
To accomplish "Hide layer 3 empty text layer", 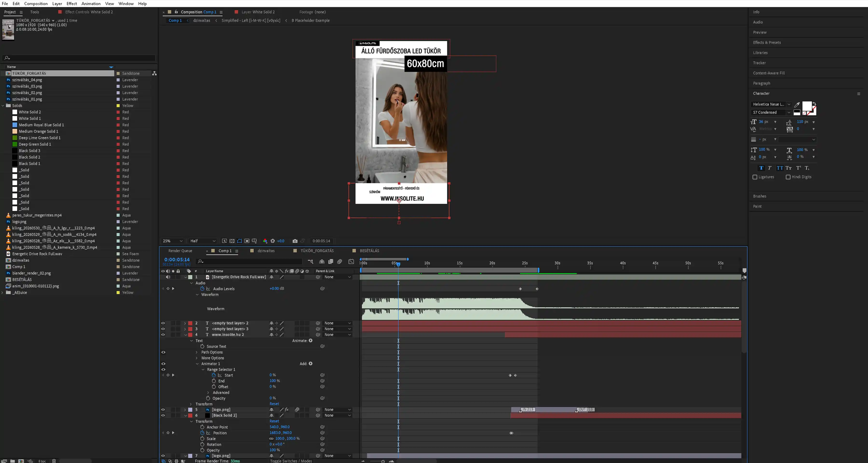I will 163,329.
